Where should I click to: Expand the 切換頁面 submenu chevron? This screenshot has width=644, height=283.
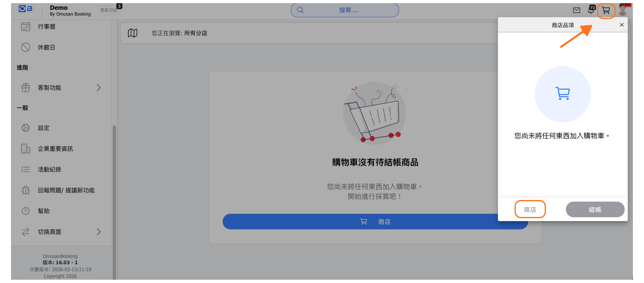(x=98, y=232)
